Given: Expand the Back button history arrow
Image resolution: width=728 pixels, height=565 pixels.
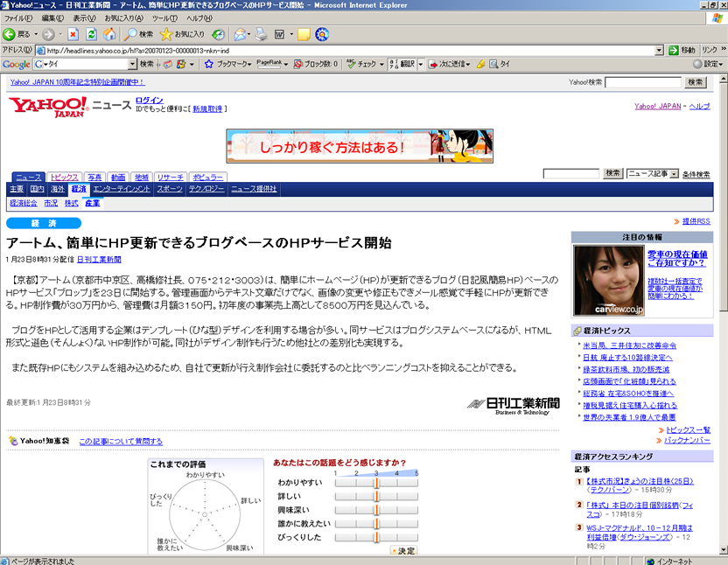Looking at the screenshot, I should click(36, 34).
